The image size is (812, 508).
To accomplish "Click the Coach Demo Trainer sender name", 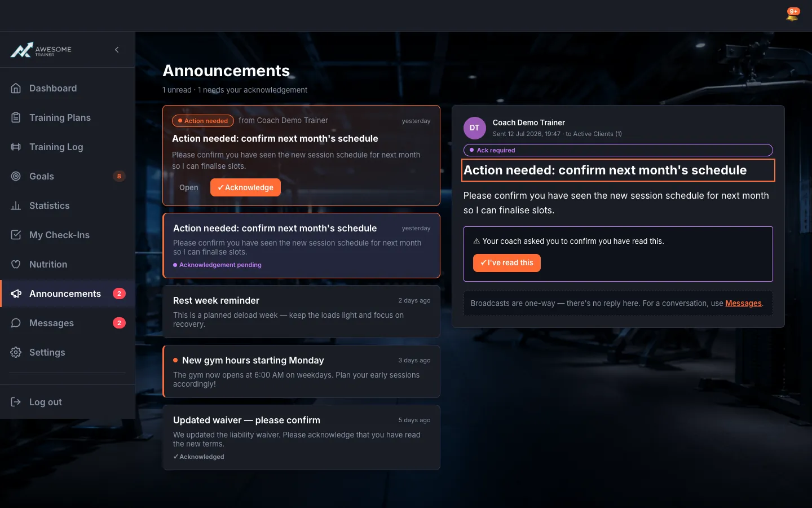I will (x=529, y=122).
